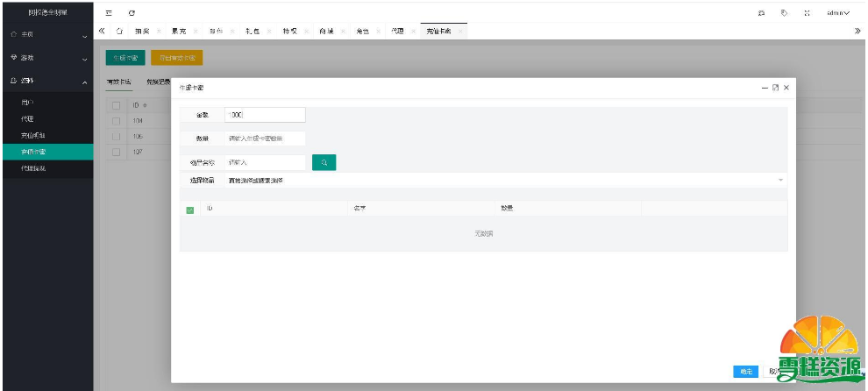This screenshot has width=868, height=391.
Task: Click the tag icon in top bar
Action: (x=784, y=13)
